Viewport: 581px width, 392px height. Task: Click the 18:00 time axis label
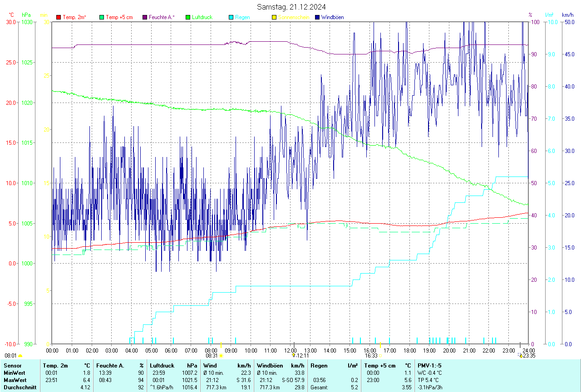click(409, 351)
